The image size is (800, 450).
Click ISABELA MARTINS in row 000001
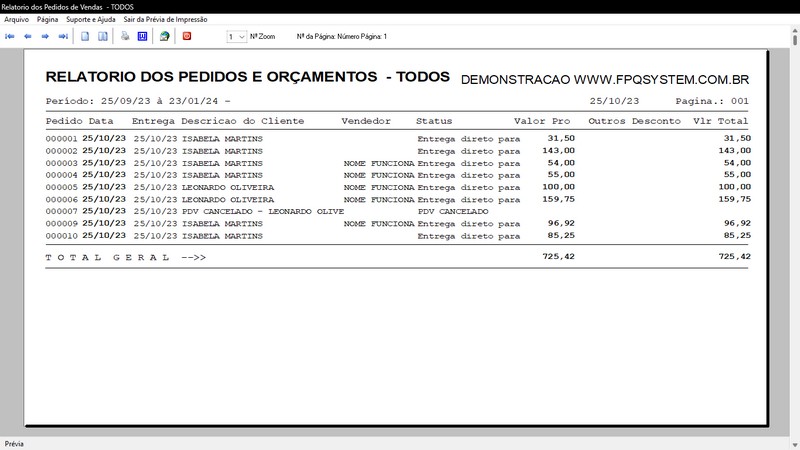click(222, 139)
